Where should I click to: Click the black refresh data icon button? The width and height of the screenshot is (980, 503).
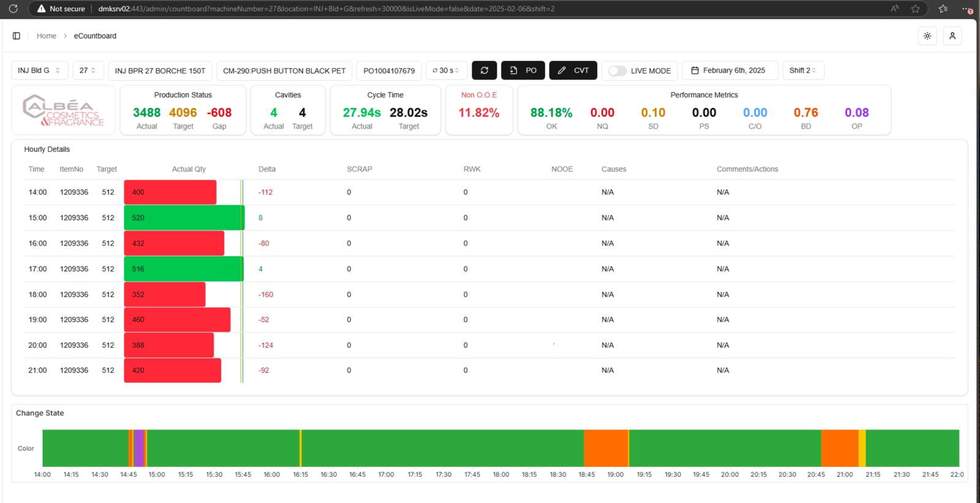pyautogui.click(x=484, y=70)
